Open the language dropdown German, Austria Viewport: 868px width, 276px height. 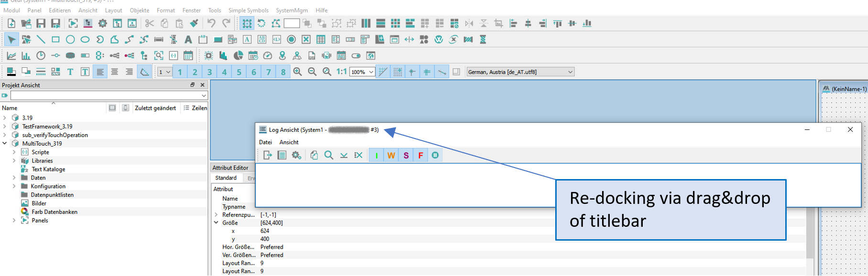(520, 72)
